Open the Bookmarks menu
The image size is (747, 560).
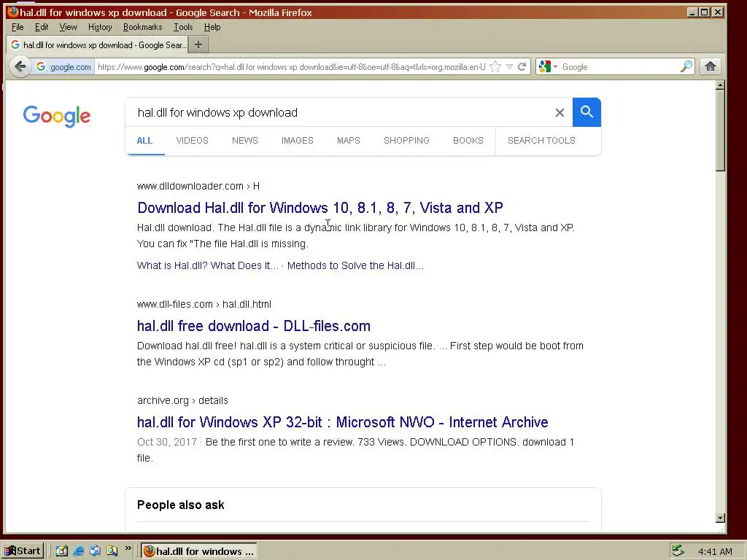pos(142,27)
